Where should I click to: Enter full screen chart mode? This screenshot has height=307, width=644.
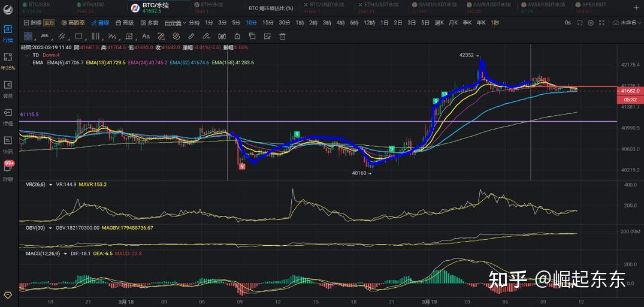tap(603, 23)
